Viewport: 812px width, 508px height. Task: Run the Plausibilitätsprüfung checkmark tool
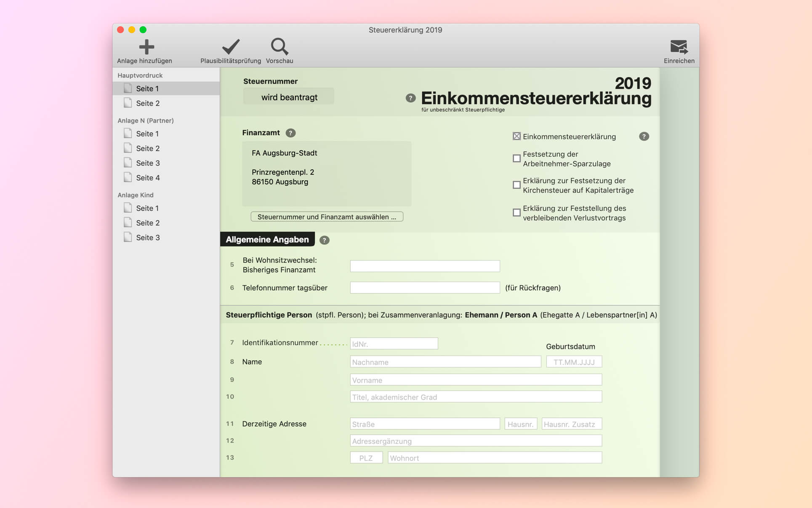(231, 47)
